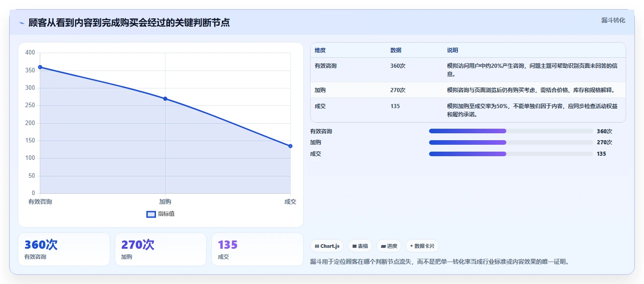Click the lightning icon beside the title

(x=21, y=23)
